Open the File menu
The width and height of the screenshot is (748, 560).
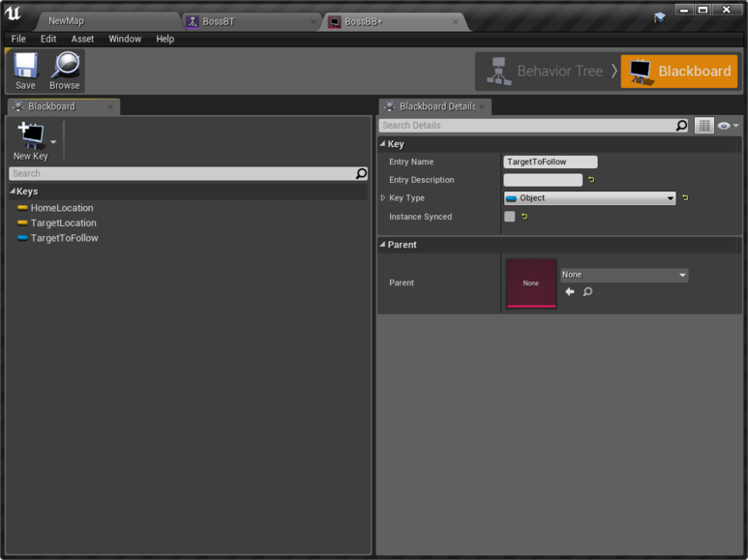[18, 39]
